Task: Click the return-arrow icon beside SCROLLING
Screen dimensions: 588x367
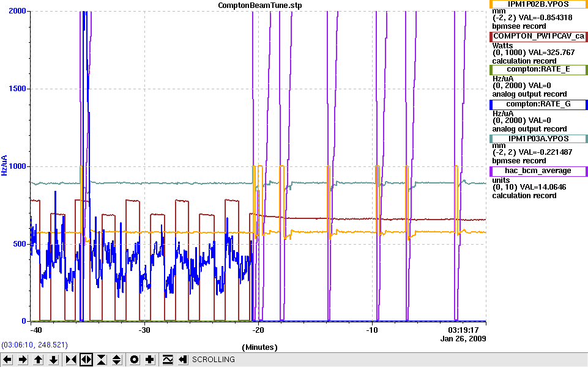Action: pos(182,360)
